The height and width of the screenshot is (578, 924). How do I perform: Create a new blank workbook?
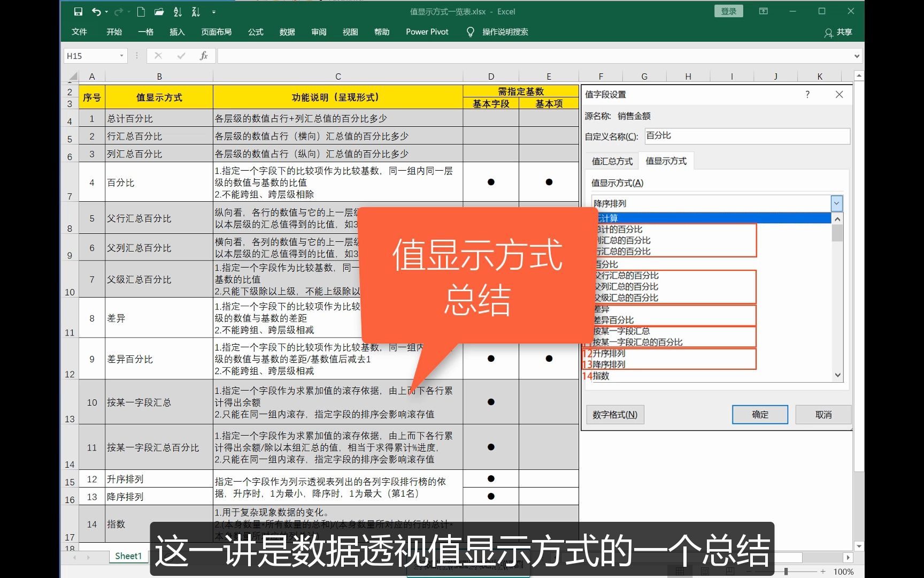coord(140,11)
